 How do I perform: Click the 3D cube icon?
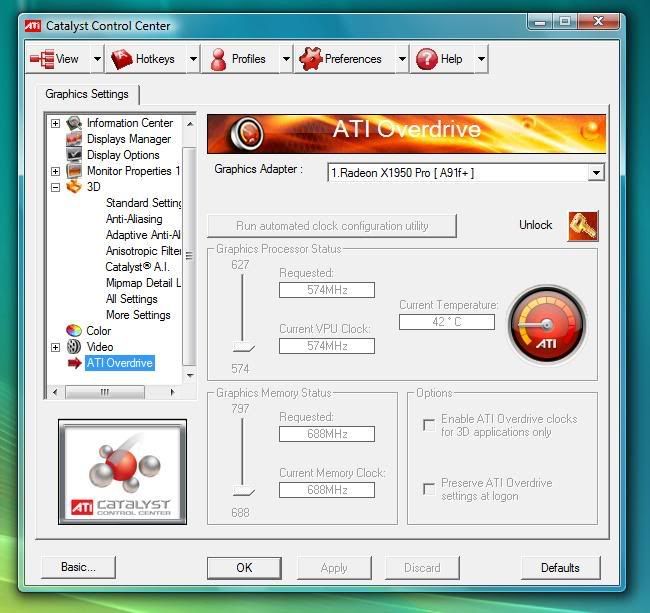tap(74, 187)
